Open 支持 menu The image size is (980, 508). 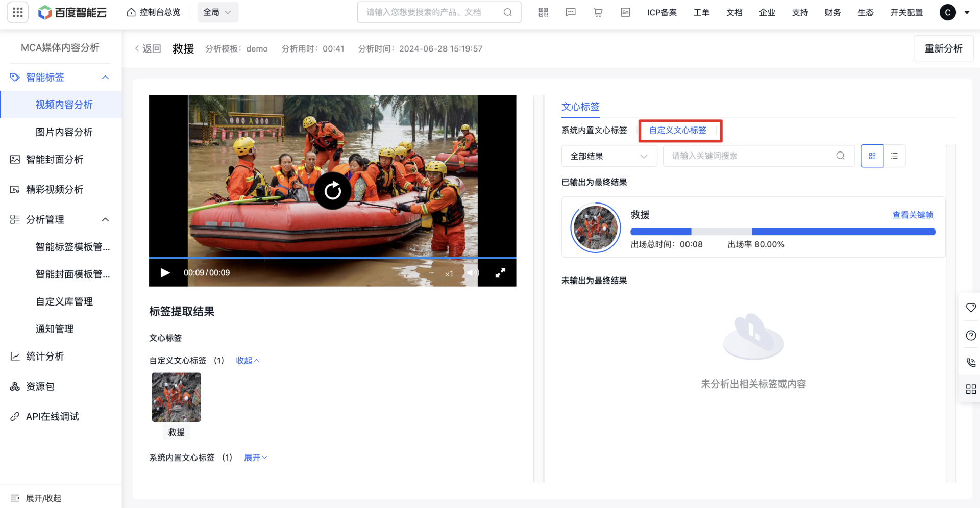point(800,12)
